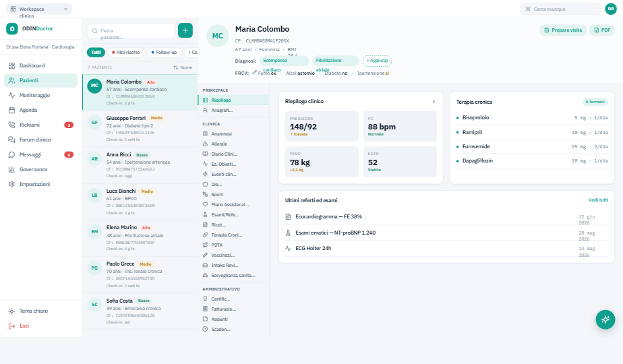This screenshot has height=364, width=623.
Task: Click the Impostazioni gear icon
Action: [11, 185]
